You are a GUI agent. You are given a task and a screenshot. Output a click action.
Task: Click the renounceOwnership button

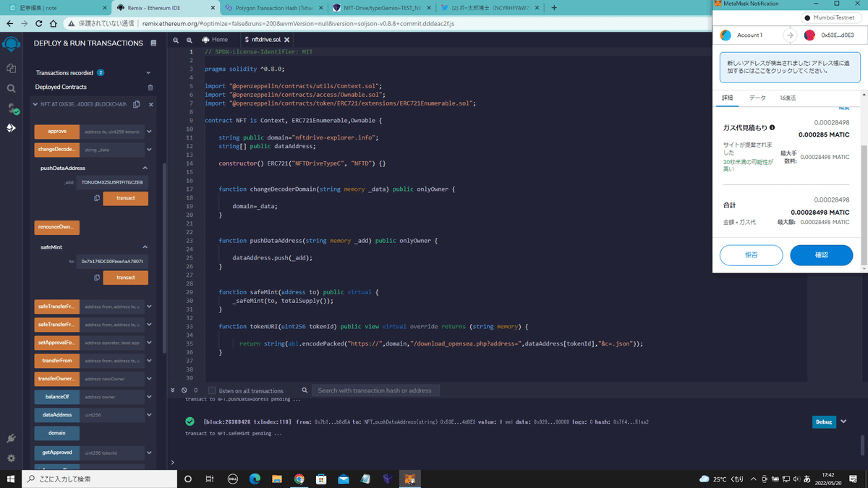(57, 227)
